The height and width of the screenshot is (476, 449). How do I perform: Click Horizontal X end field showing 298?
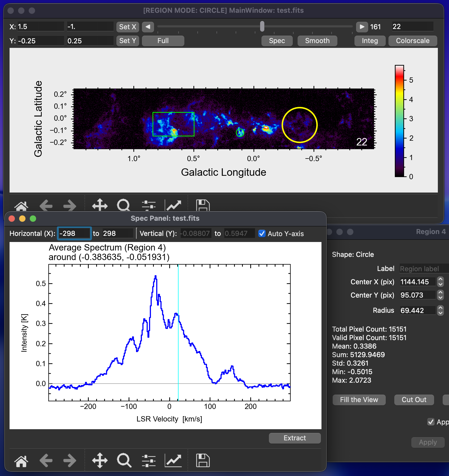pyautogui.click(x=118, y=233)
